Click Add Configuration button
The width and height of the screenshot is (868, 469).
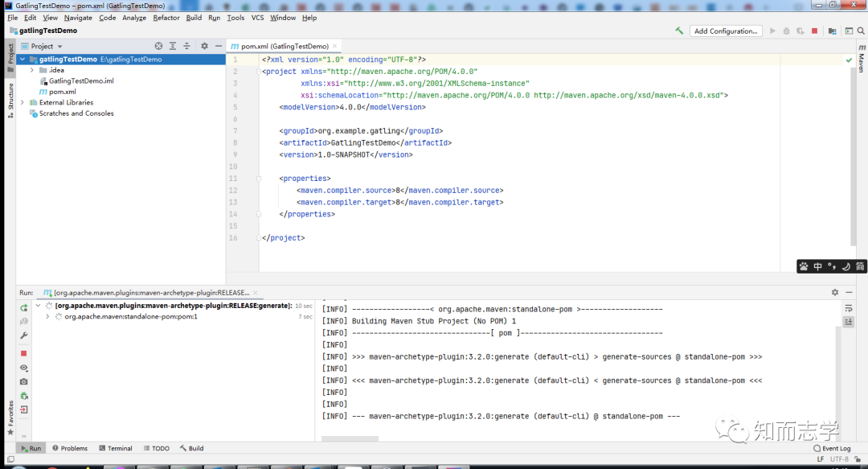(x=726, y=31)
